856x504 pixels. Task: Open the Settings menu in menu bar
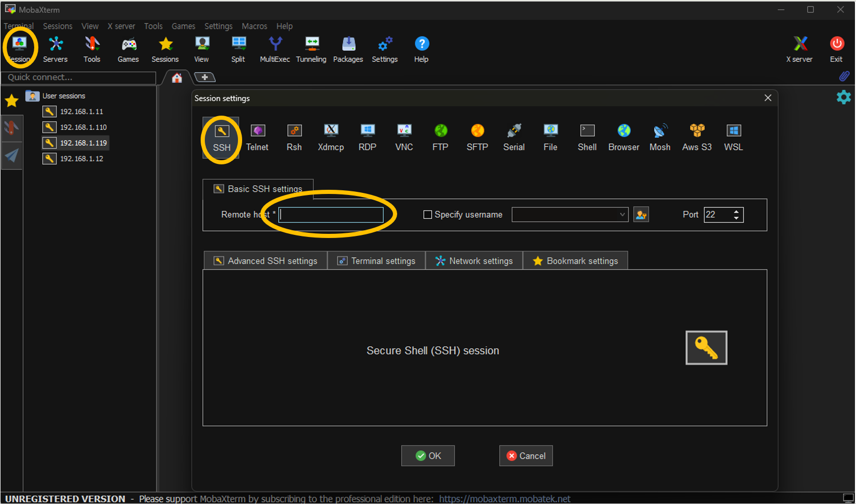point(218,26)
